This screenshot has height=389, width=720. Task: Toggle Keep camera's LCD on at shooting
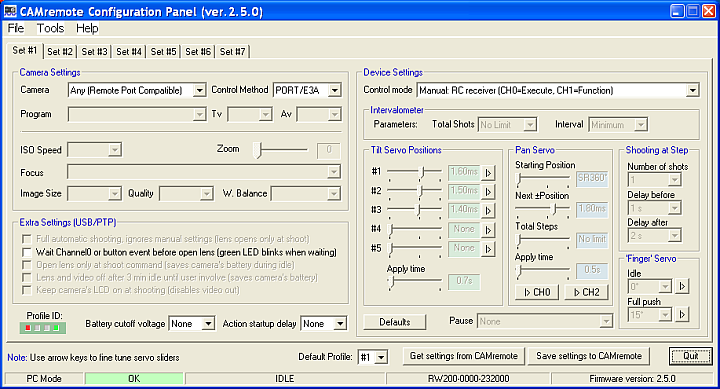coord(27,290)
